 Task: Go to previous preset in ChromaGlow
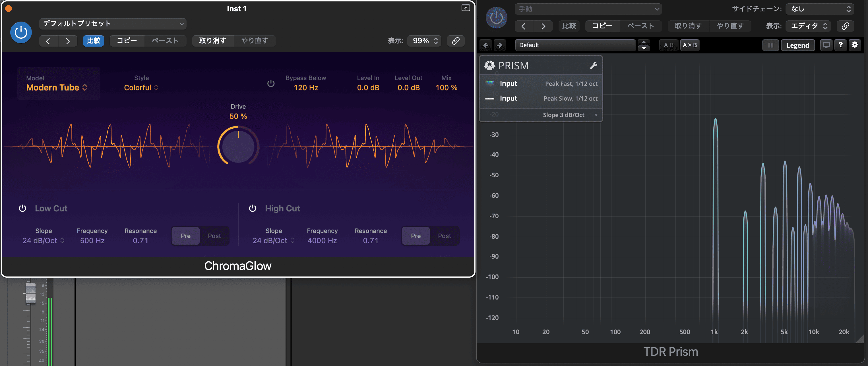click(x=48, y=41)
